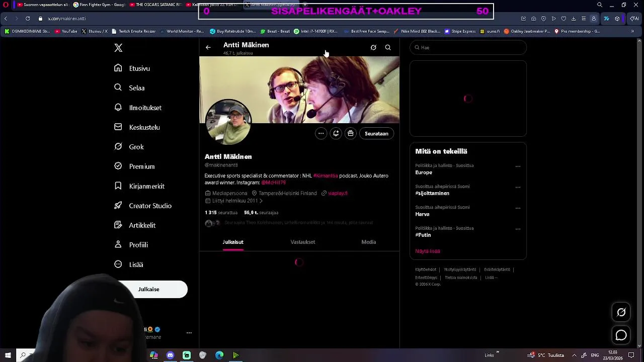
Task: Open profile more options ellipsis
Action: (321, 133)
